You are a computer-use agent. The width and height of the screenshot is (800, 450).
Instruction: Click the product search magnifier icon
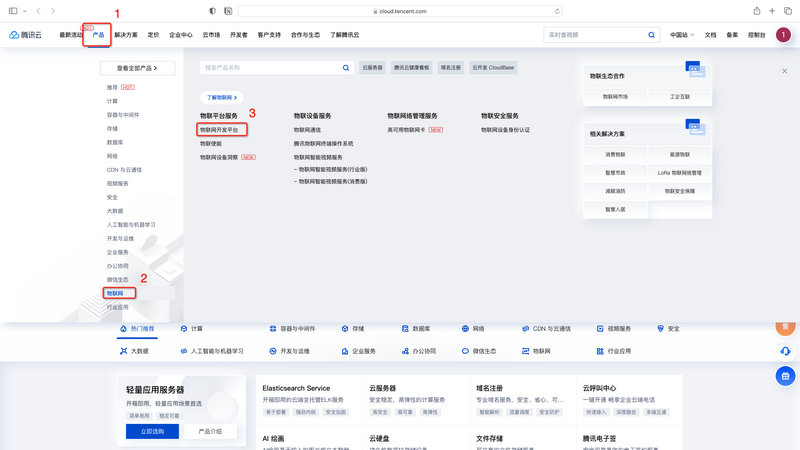click(346, 67)
